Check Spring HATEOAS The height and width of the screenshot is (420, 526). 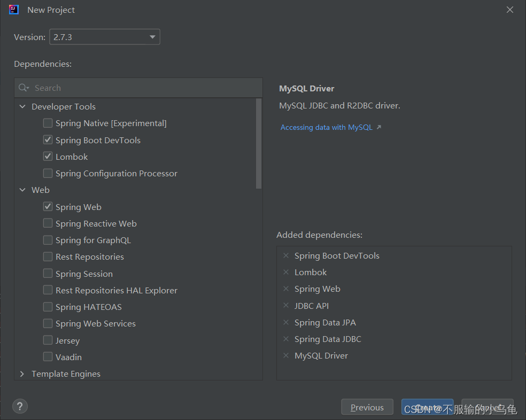(48, 307)
